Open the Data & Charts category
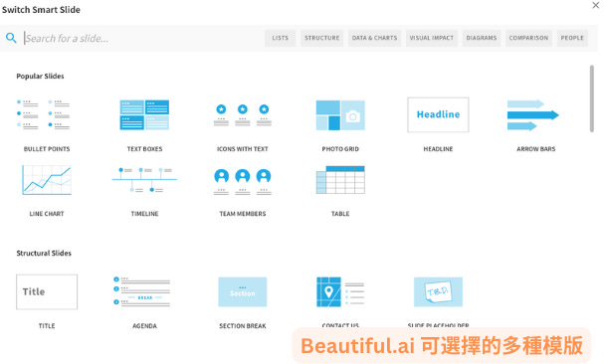The height and width of the screenshot is (364, 604). click(x=374, y=38)
